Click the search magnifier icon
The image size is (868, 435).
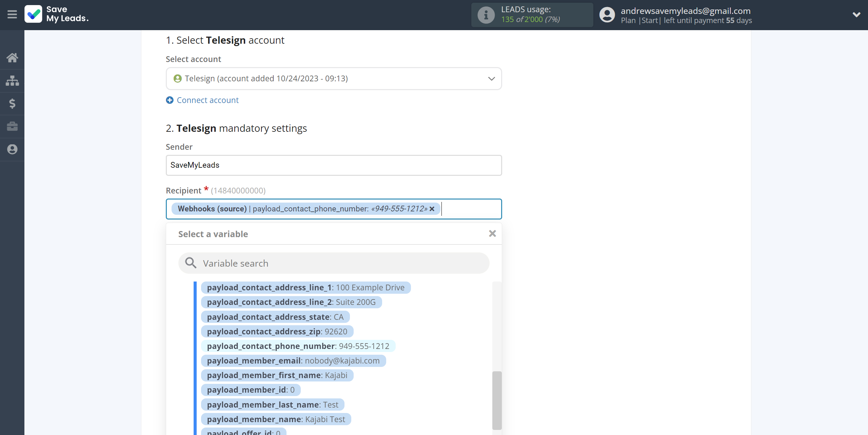(191, 263)
